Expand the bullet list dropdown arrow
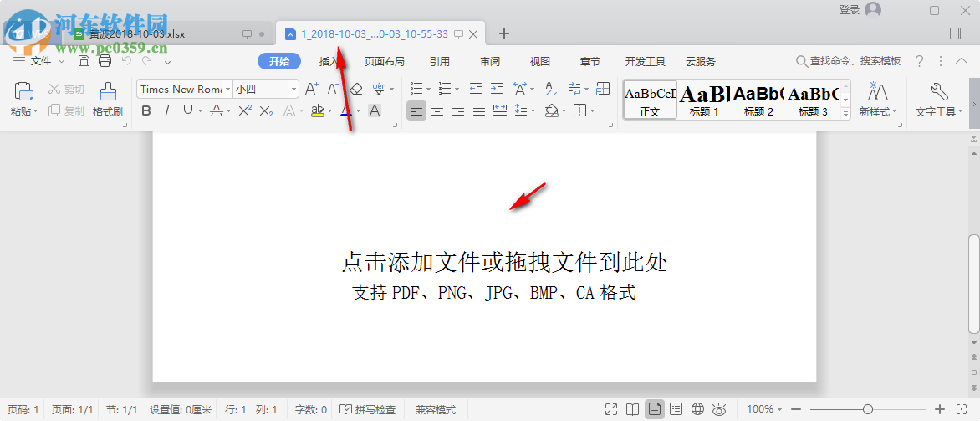This screenshot has height=421, width=980. [x=429, y=89]
